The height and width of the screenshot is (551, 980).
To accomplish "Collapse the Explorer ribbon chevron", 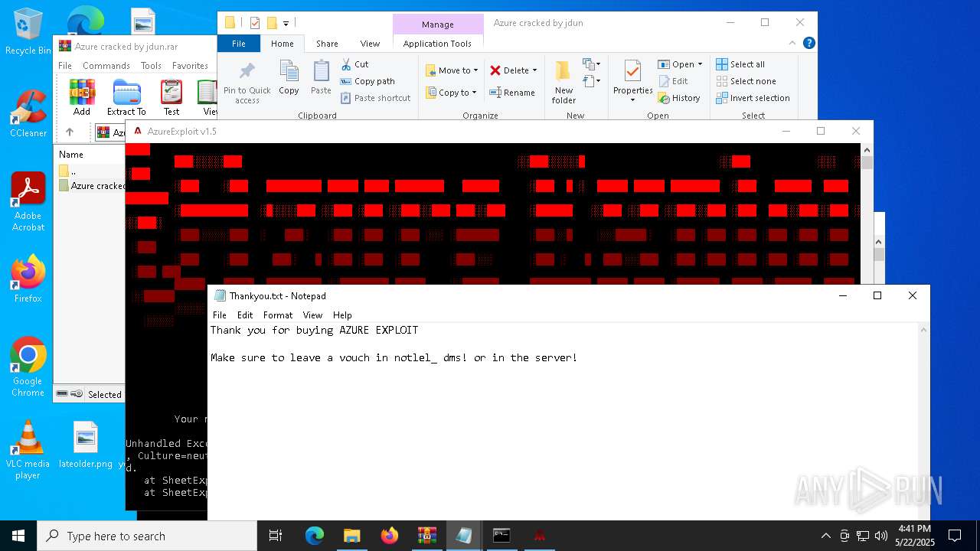I will (x=793, y=44).
